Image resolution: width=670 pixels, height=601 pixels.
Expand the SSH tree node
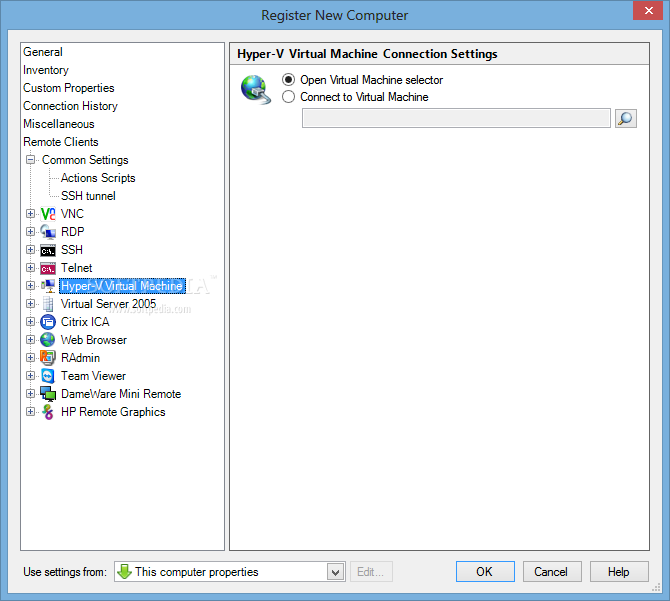point(30,249)
